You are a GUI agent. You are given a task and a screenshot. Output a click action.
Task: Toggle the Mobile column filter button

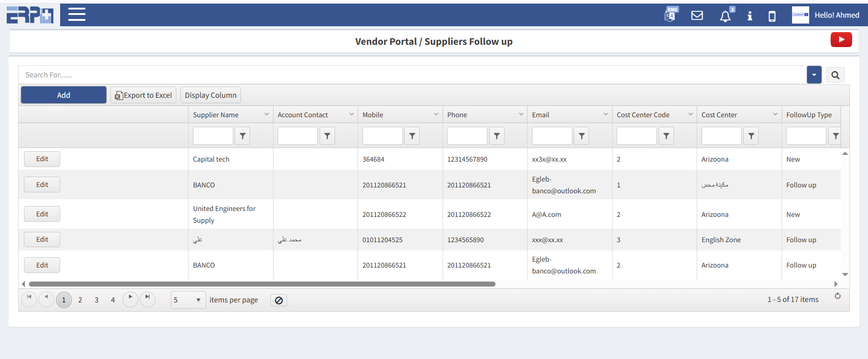[x=412, y=136]
